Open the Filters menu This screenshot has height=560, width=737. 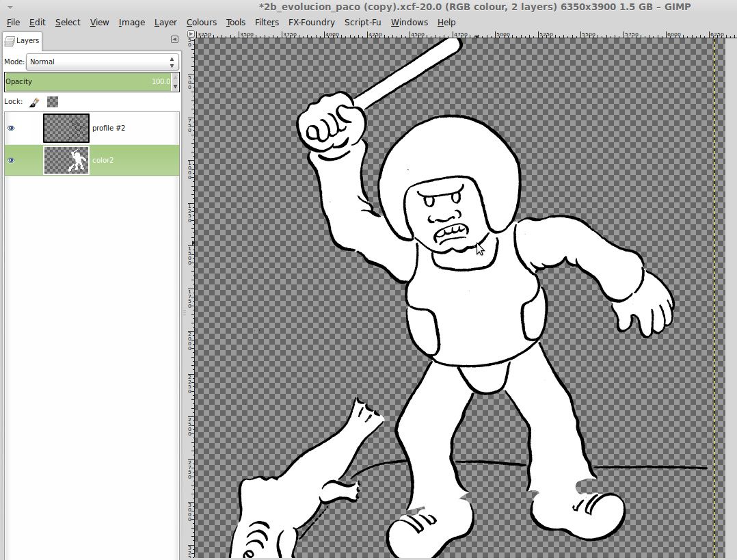pos(267,22)
